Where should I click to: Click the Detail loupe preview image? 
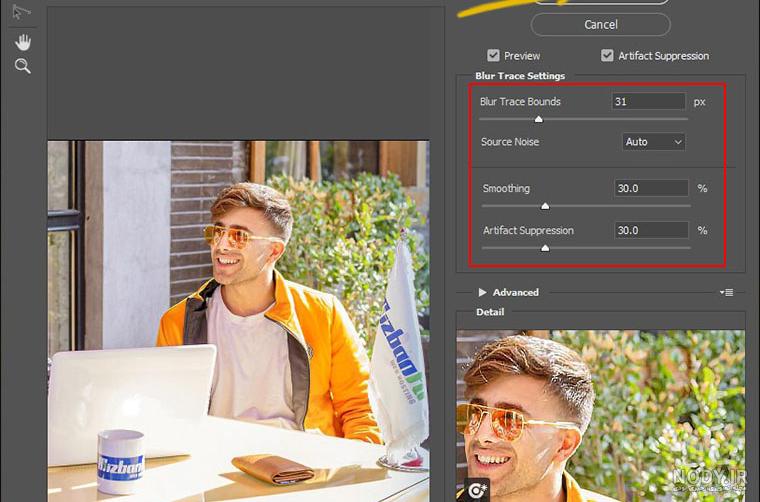601,416
